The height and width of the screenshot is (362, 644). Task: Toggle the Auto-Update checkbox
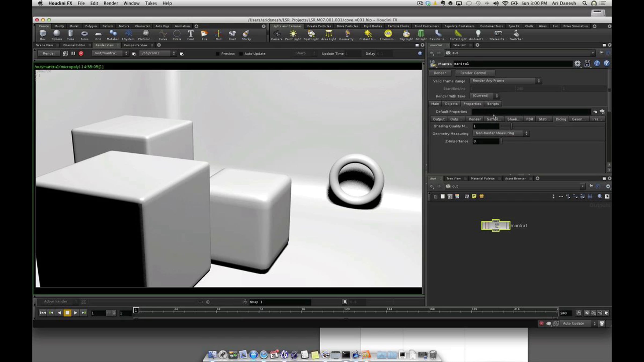tap(241, 54)
